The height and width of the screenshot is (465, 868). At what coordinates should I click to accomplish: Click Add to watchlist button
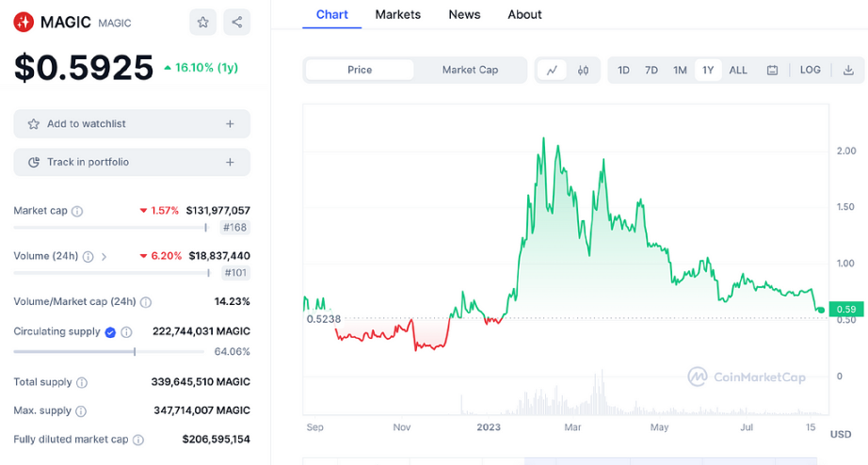pyautogui.click(x=132, y=124)
